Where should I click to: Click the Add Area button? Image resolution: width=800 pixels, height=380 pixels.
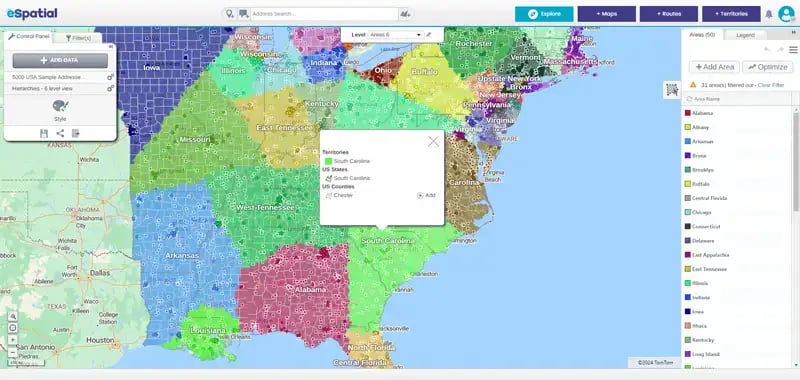pyautogui.click(x=714, y=67)
